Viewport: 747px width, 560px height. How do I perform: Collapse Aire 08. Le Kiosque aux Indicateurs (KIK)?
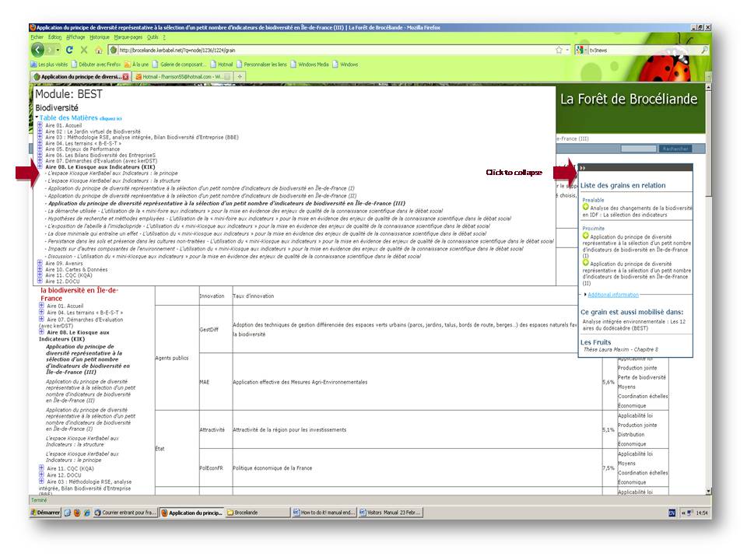40,166
